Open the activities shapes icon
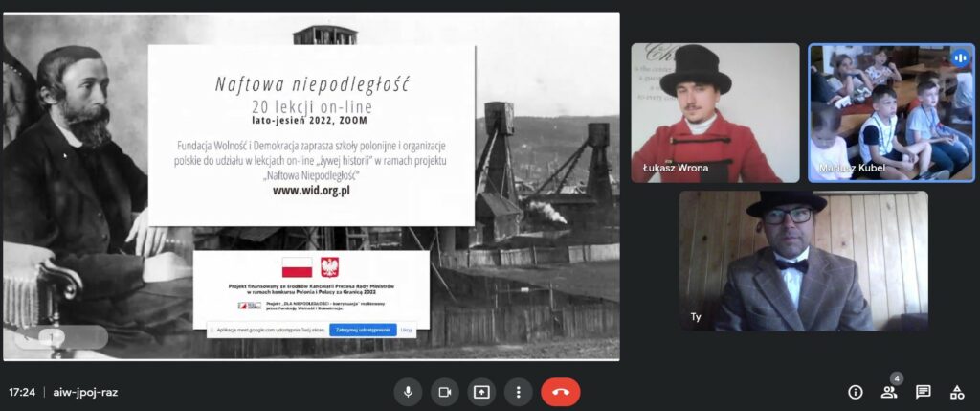980x411 pixels. point(956,392)
